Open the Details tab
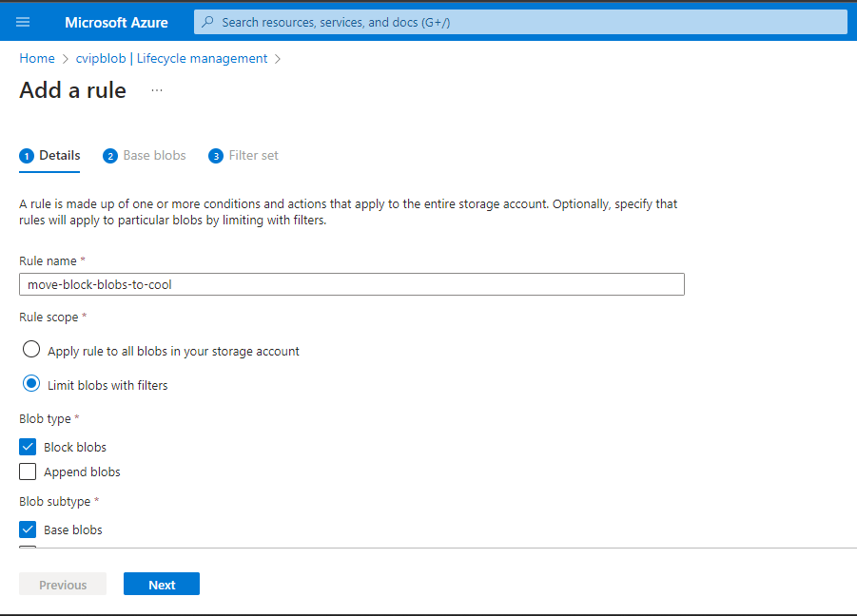Screen dimensions: 857x616 (x=59, y=155)
